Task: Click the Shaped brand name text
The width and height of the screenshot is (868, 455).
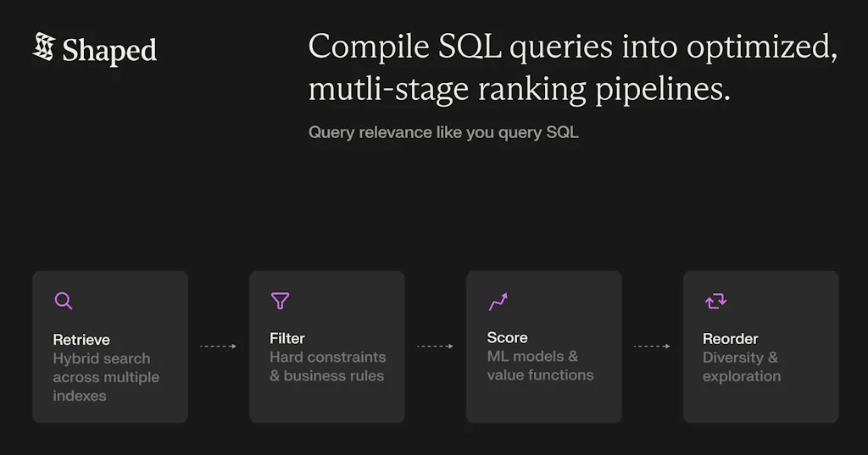Action: pos(109,51)
